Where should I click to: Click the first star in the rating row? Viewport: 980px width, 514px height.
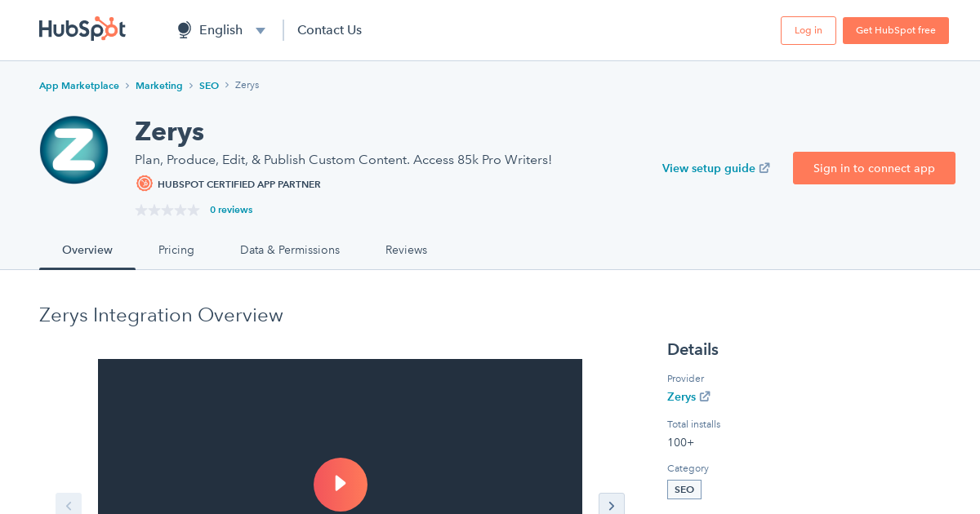140,210
